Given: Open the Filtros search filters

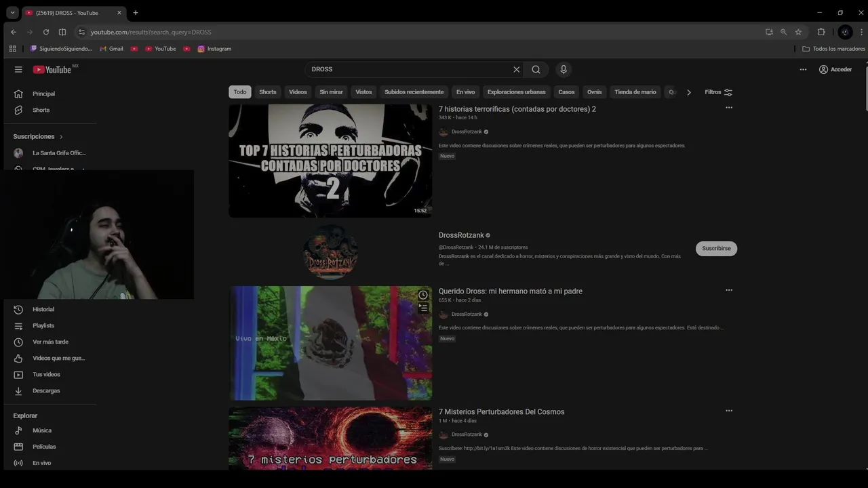Looking at the screenshot, I should coord(718,92).
